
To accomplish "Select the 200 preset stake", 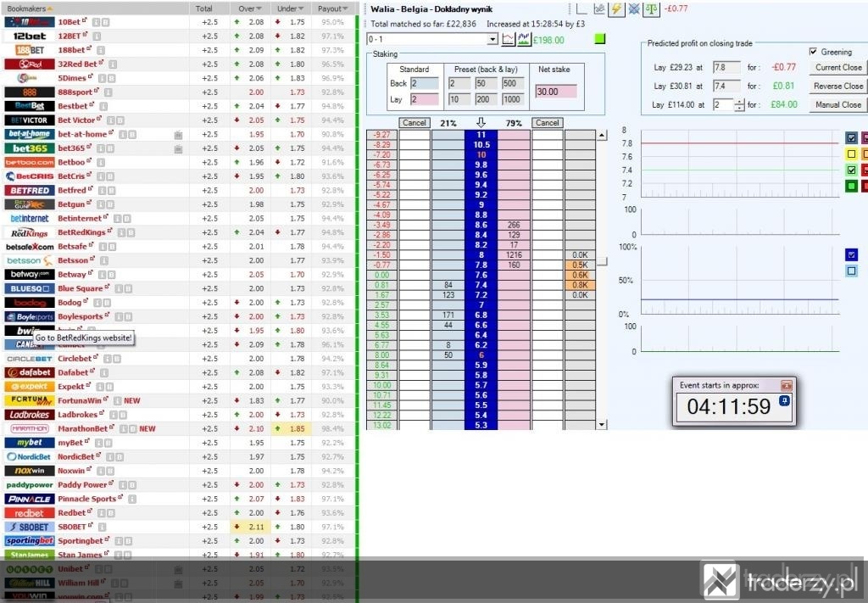I will (x=486, y=99).
